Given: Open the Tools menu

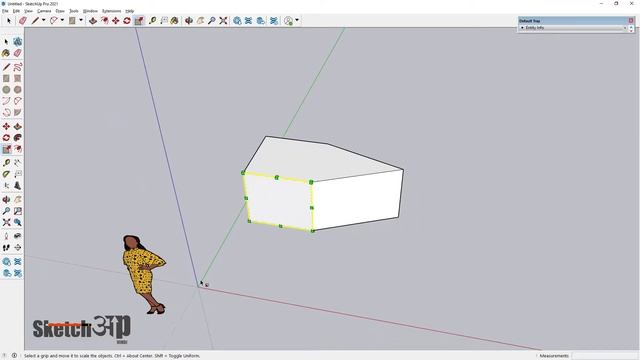Looking at the screenshot, I should point(74,11).
